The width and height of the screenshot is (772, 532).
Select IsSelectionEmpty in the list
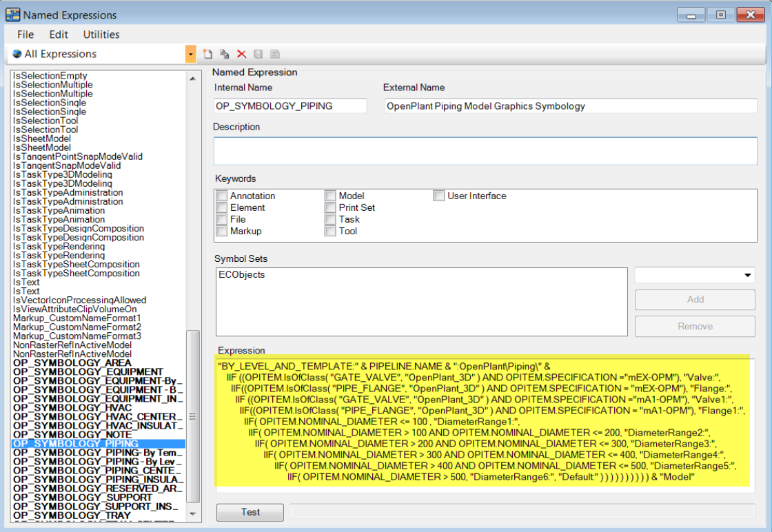point(50,76)
